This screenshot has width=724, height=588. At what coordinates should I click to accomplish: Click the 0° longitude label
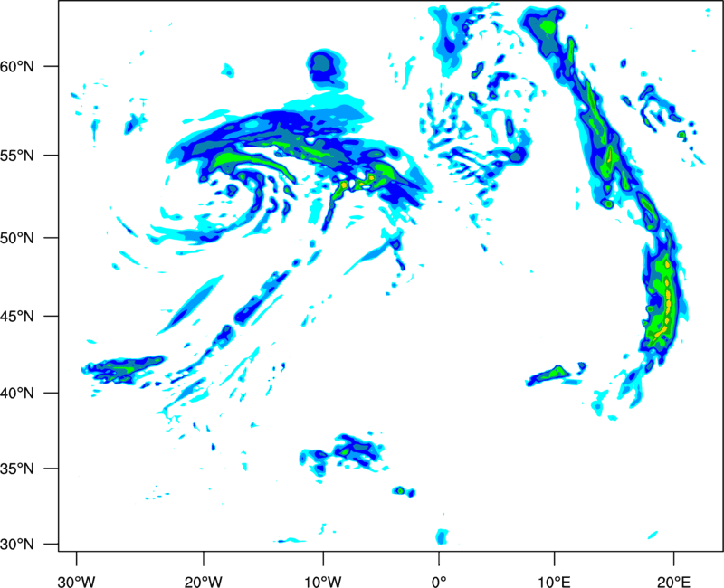tap(439, 582)
